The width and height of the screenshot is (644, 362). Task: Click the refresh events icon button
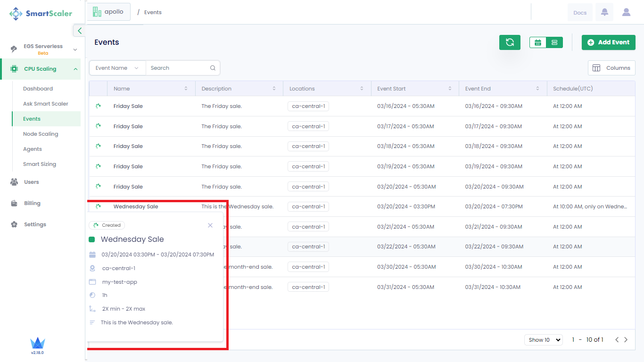click(510, 42)
